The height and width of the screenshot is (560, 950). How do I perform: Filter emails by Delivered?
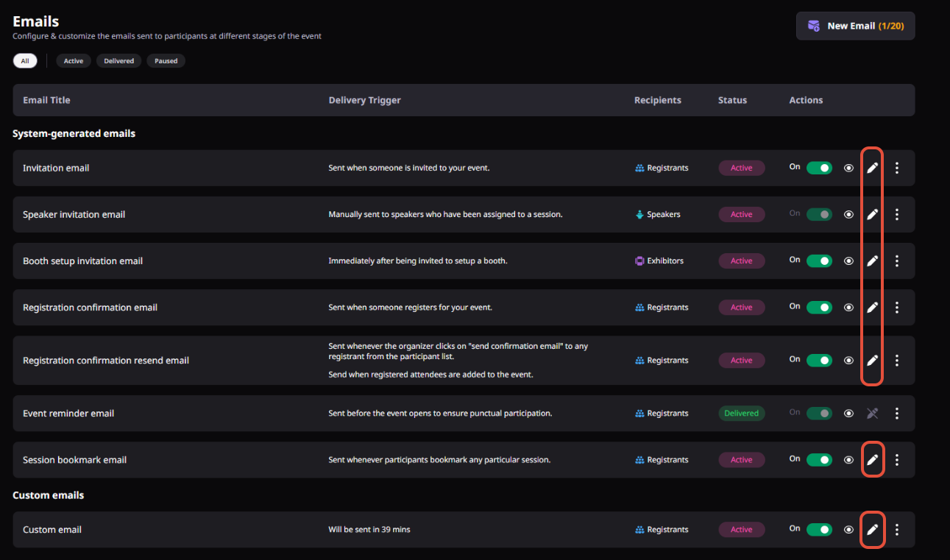(118, 61)
